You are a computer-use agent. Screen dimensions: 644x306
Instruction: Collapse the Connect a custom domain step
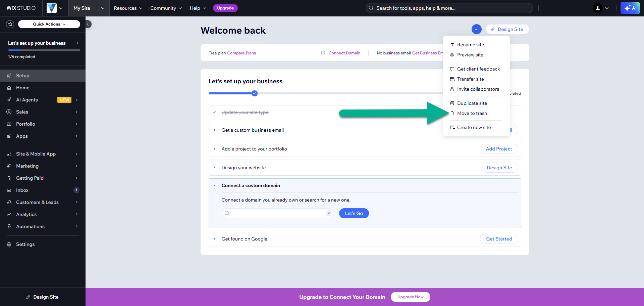point(365,185)
